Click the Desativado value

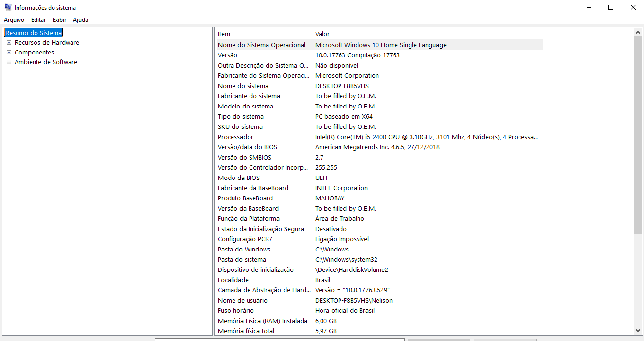[331, 229]
